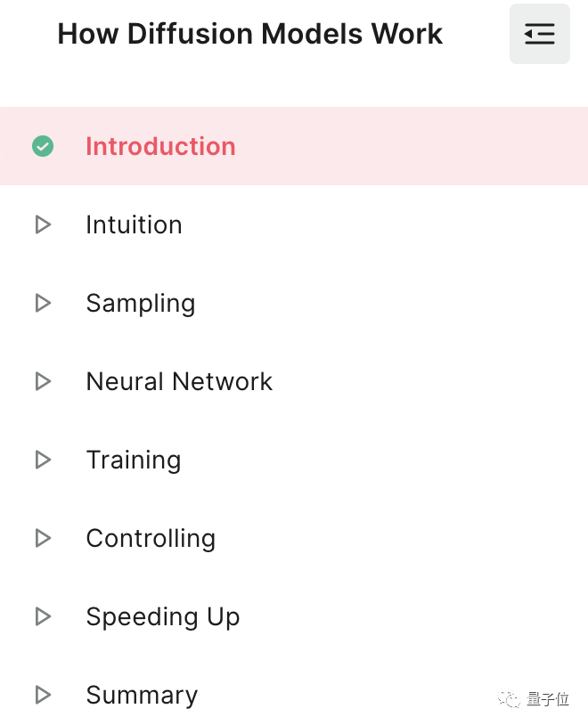Select the Sampling lesson title
The image size is (588, 725).
point(140,304)
